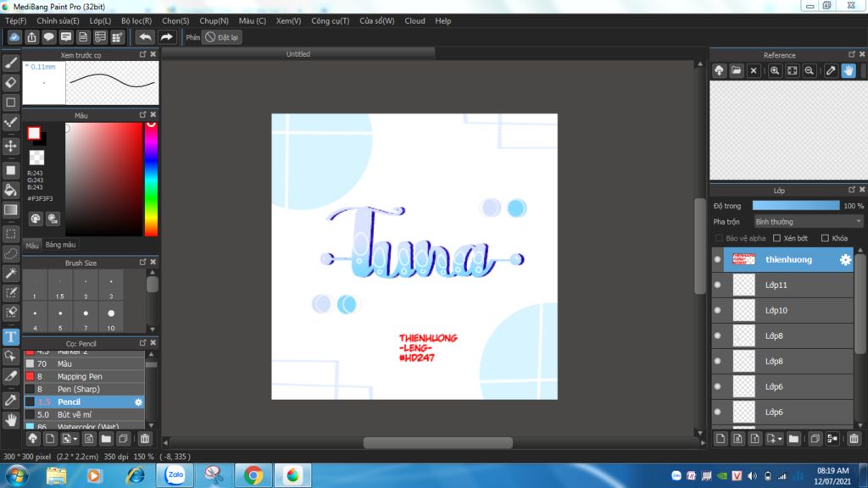Undock the Lớp layers panel

(x=852, y=189)
